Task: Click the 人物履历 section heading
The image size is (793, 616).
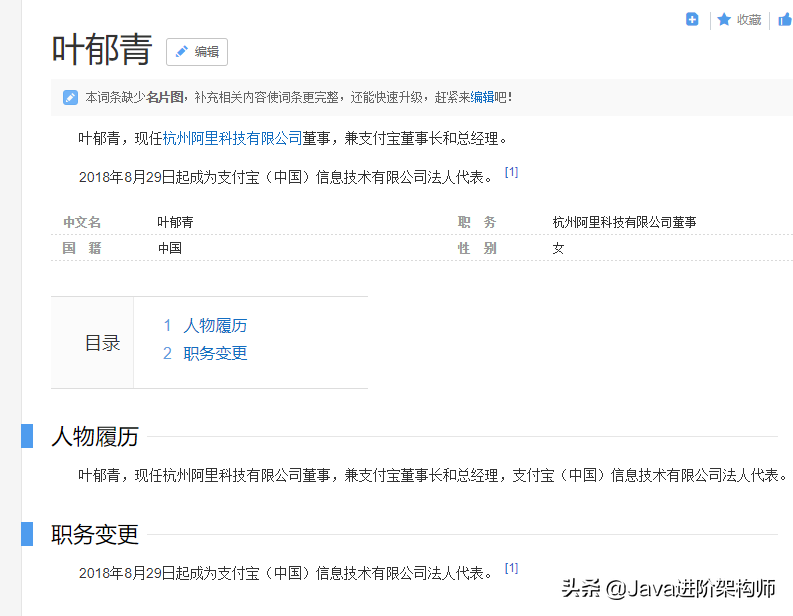Action: click(x=95, y=436)
